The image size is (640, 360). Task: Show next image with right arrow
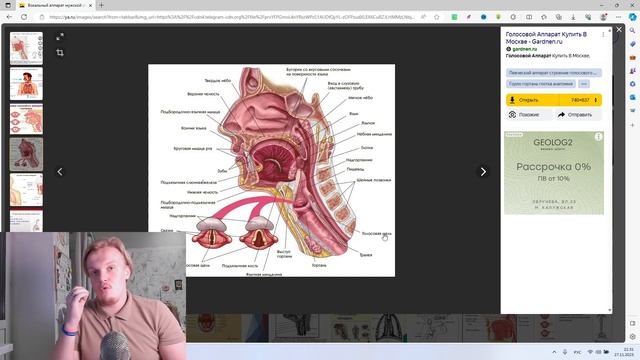[x=483, y=172]
